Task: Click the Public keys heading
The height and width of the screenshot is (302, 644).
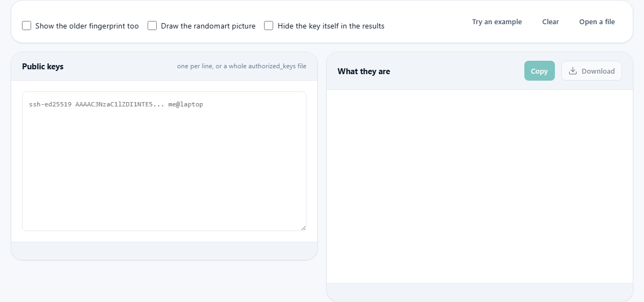Action: tap(43, 67)
